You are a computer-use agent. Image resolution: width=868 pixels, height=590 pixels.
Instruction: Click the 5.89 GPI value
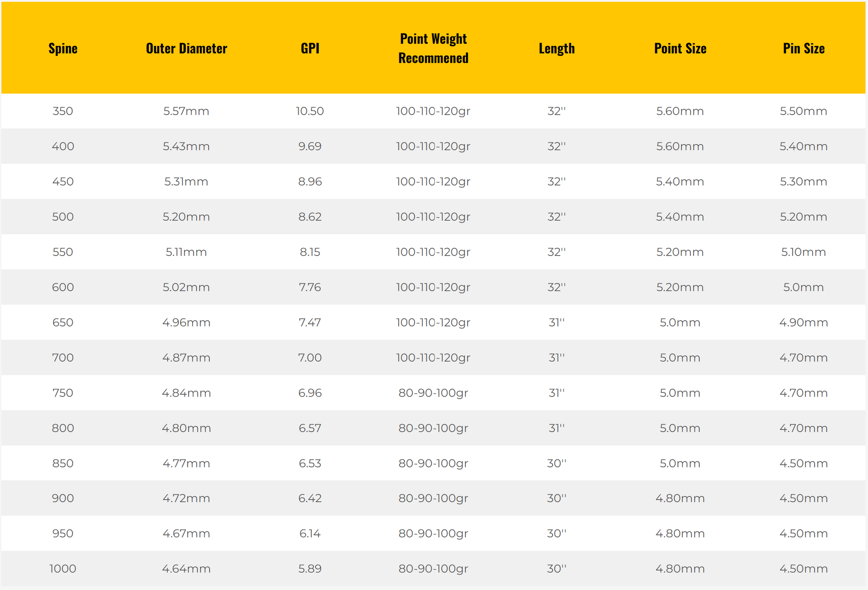310,569
